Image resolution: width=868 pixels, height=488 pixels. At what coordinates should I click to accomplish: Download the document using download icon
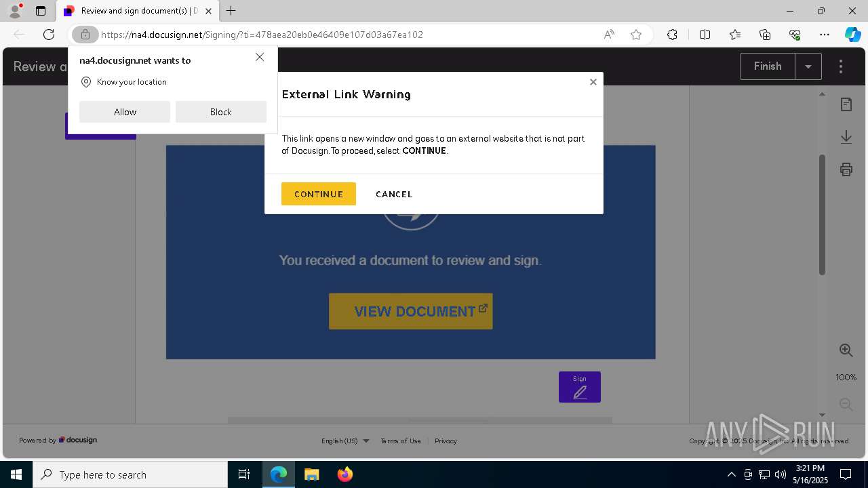846,137
